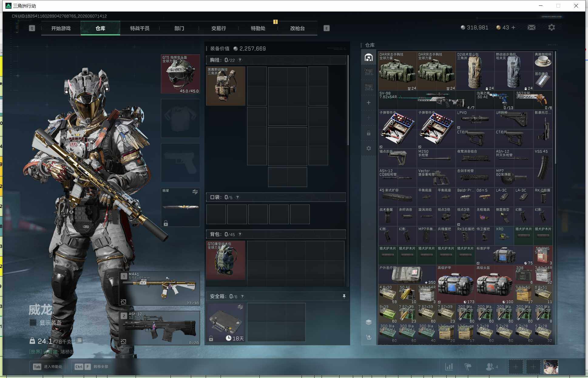
Task: Select the XRO sight item
Action: (x=504, y=236)
